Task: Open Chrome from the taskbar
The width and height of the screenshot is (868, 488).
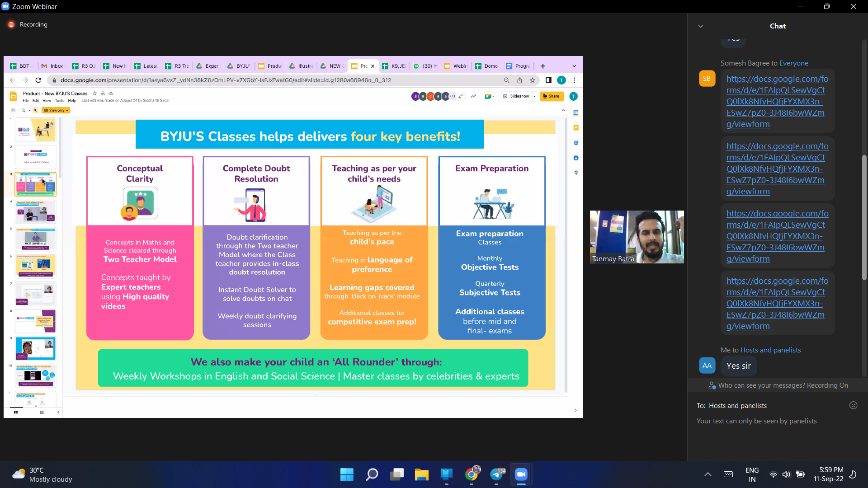Action: [471, 474]
